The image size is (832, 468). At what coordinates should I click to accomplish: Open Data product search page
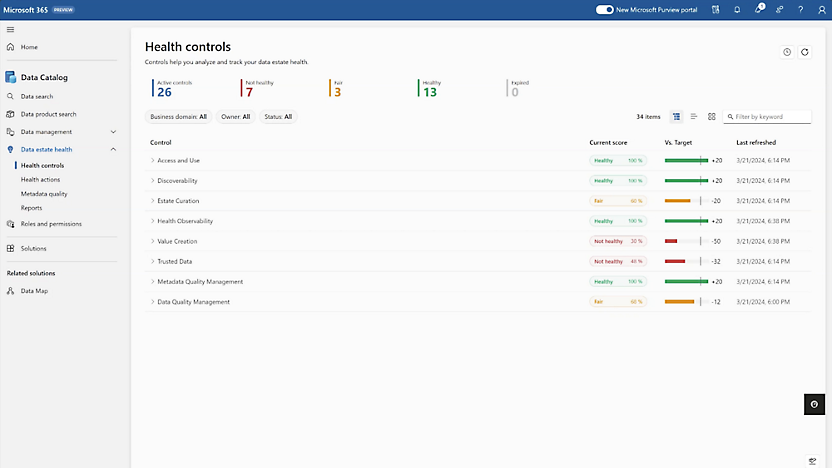(48, 114)
